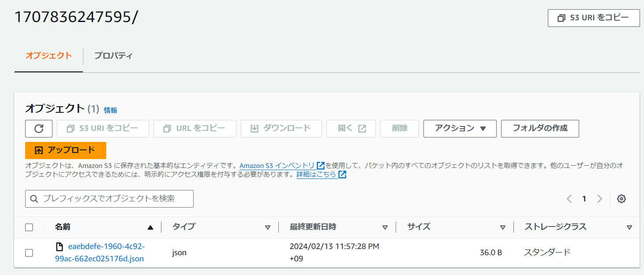This screenshot has width=644, height=275.
Task: Go to next page arrow
Action: (x=599, y=199)
